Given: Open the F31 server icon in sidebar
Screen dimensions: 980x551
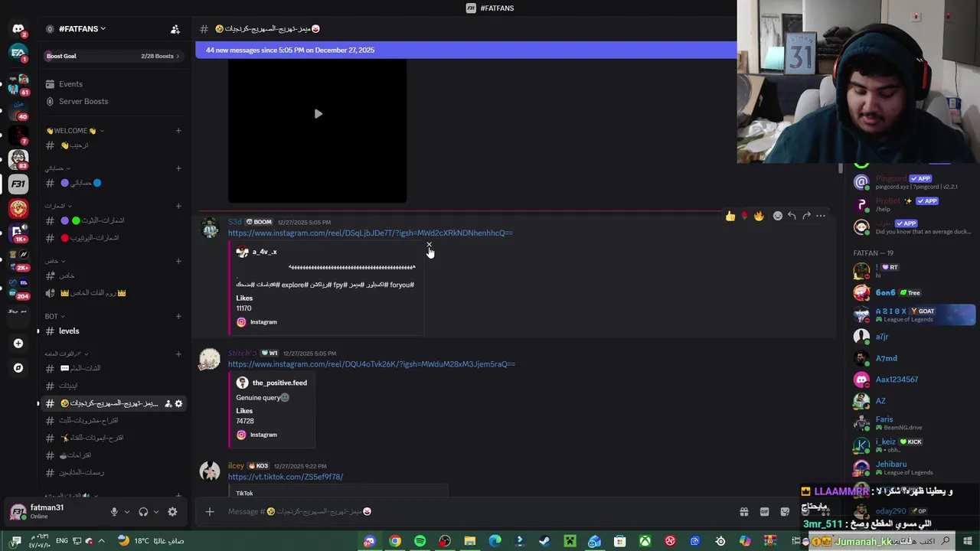Looking at the screenshot, I should coord(18,184).
